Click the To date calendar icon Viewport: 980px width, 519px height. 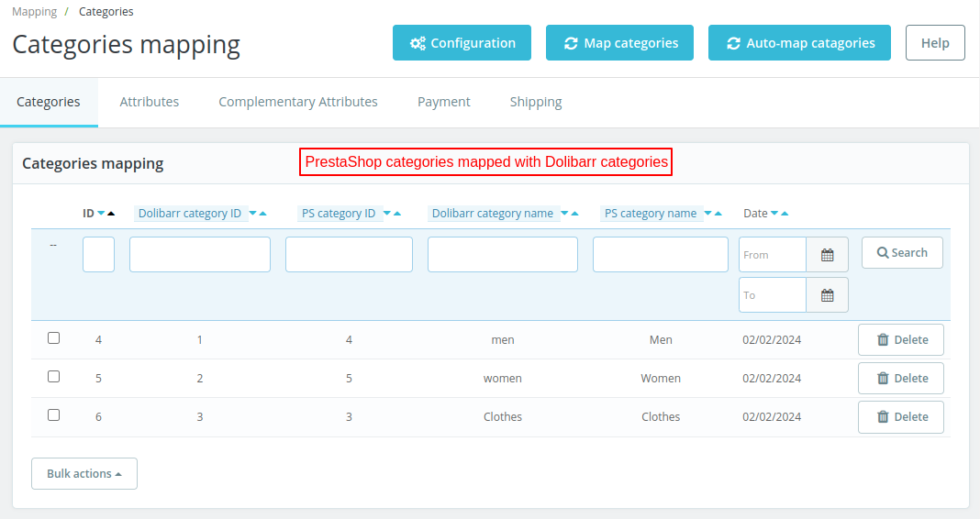click(x=827, y=295)
